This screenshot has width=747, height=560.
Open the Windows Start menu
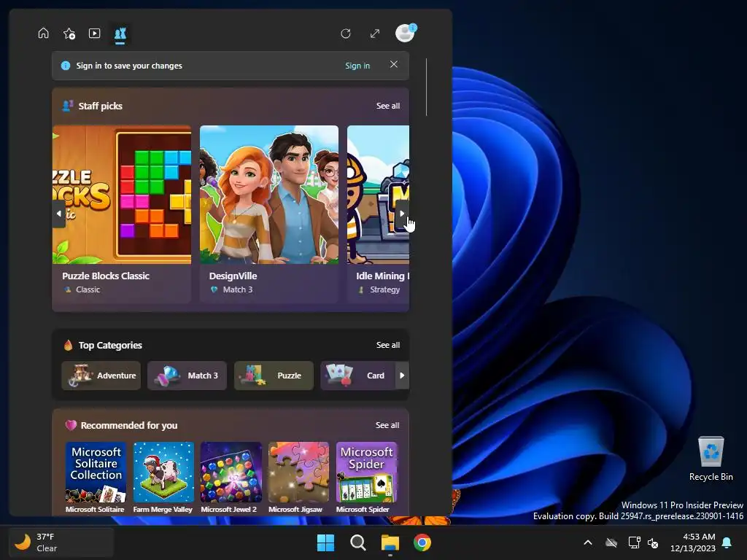[326, 542]
